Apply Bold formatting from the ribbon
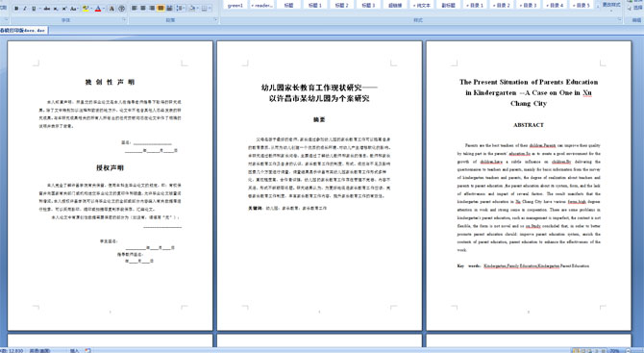 16,9
